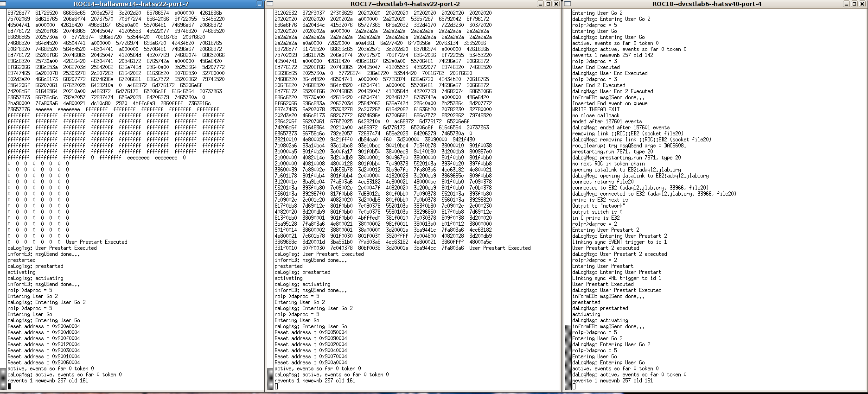Maximize the ROC17--dvcstlab4 terminal window

(x=548, y=4)
